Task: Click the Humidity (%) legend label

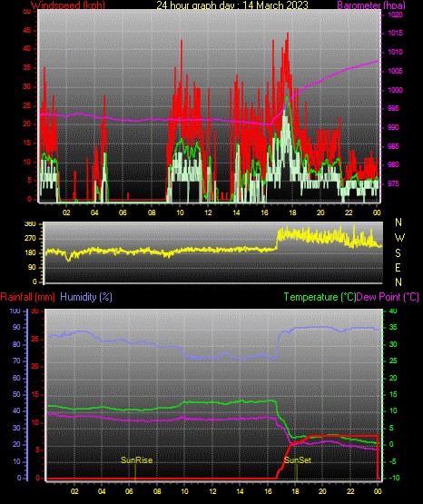Action: pyautogui.click(x=86, y=297)
